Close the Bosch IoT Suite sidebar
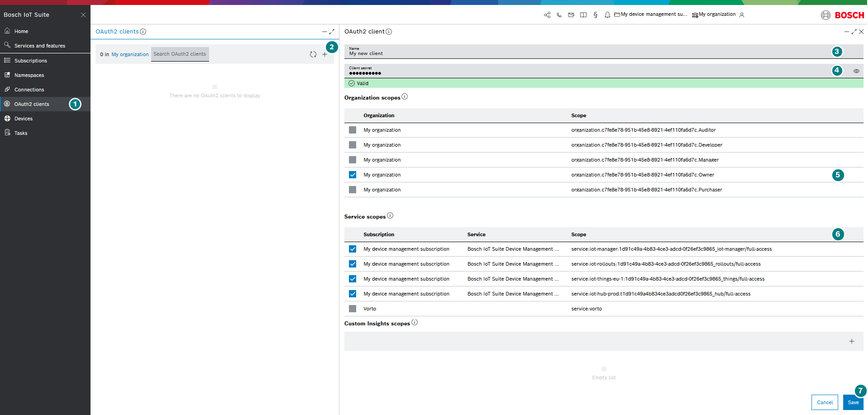This screenshot has height=415, width=868. coord(83,15)
